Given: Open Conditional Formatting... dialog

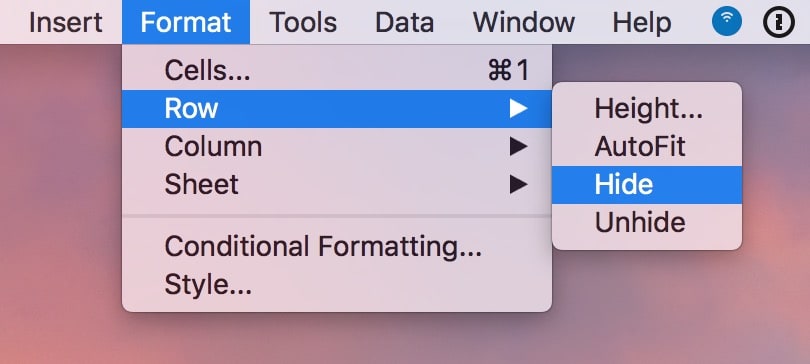Looking at the screenshot, I should coord(337,246).
